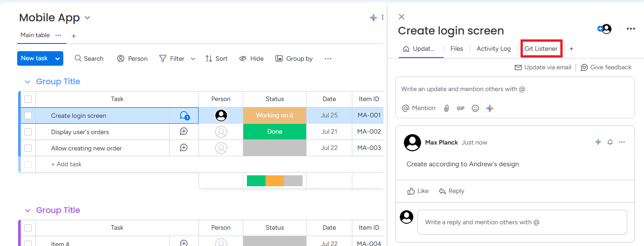644x246 pixels.
Task: Click the Like button on the update
Action: (418, 191)
